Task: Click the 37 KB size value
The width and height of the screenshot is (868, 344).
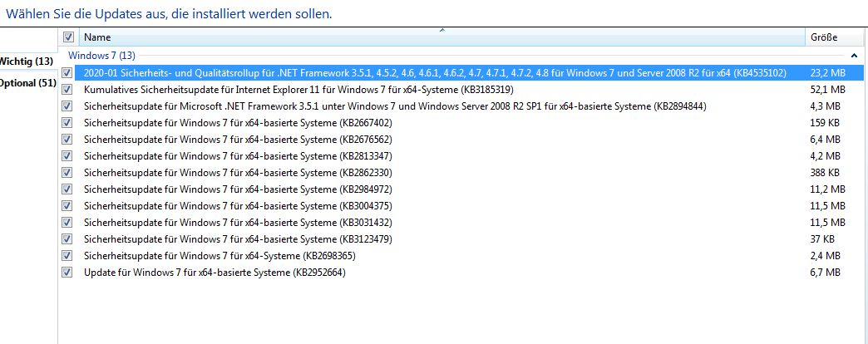Action: (822, 239)
